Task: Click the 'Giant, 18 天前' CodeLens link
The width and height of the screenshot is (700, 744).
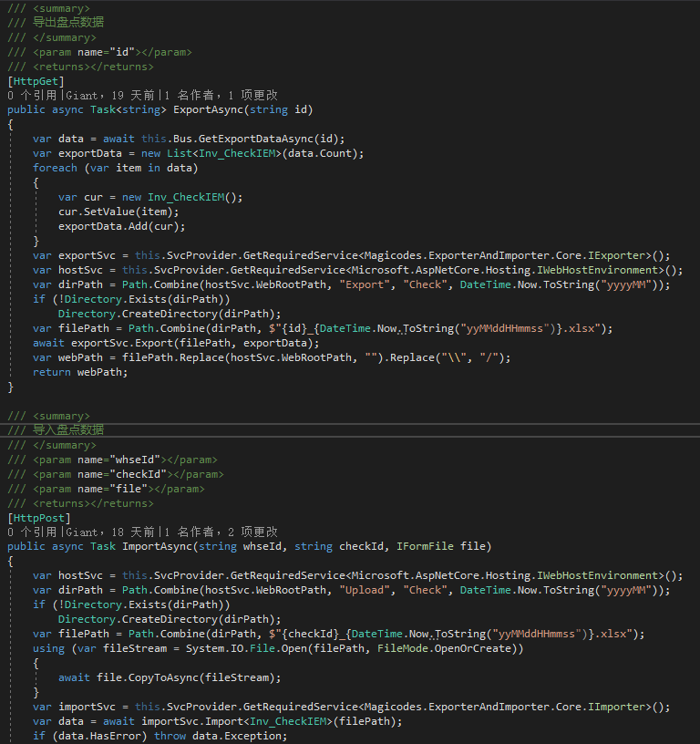Action: (110, 532)
